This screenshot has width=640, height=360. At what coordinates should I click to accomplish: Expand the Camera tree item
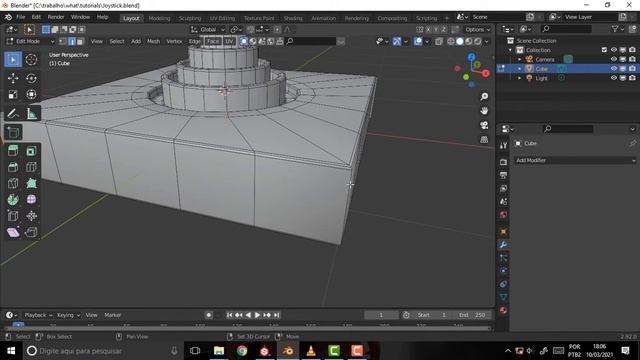click(x=520, y=59)
